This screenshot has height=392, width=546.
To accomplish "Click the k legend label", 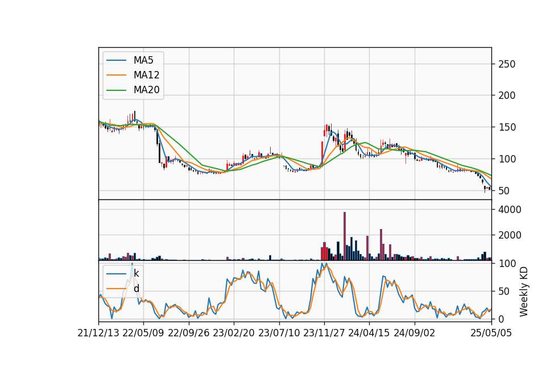I will click(x=136, y=273).
